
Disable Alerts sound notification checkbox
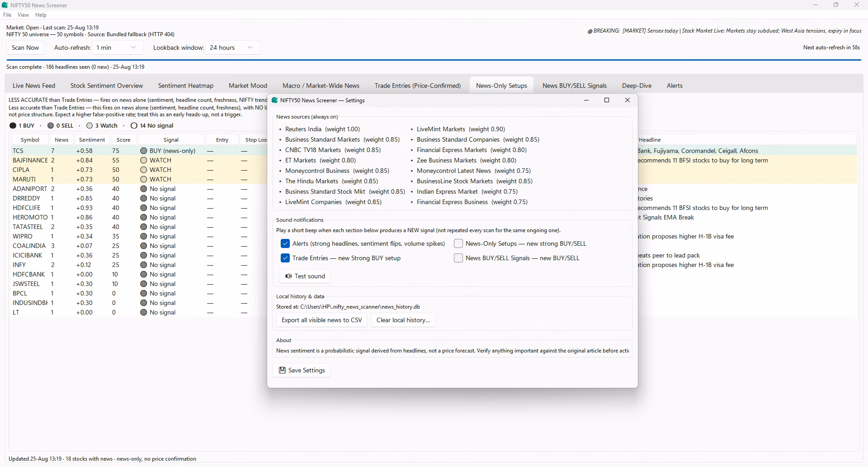click(x=285, y=243)
